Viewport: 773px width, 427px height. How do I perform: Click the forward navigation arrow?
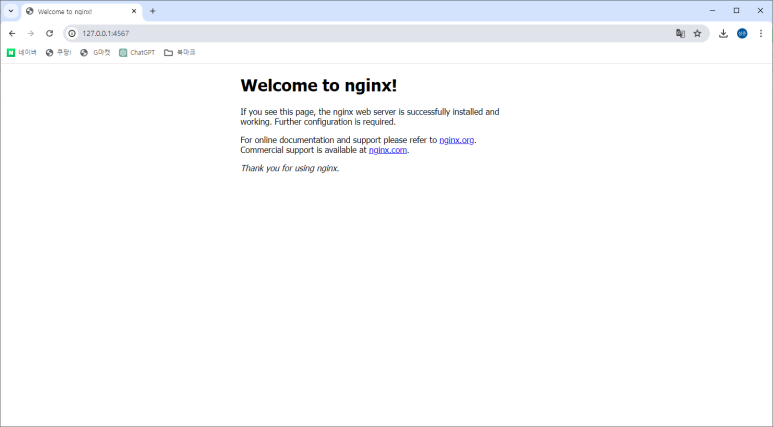point(31,34)
